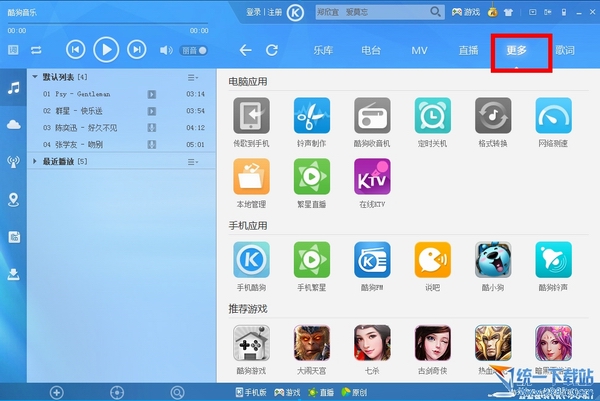Select song 01 Psy - Gentleman
The height and width of the screenshot is (401, 600).
(122, 94)
